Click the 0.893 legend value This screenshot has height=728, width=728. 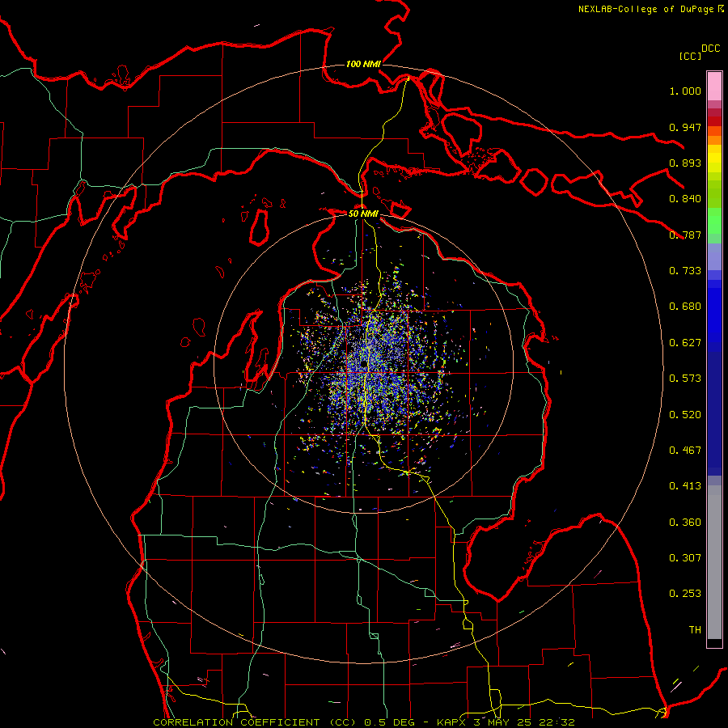pyautogui.click(x=685, y=163)
